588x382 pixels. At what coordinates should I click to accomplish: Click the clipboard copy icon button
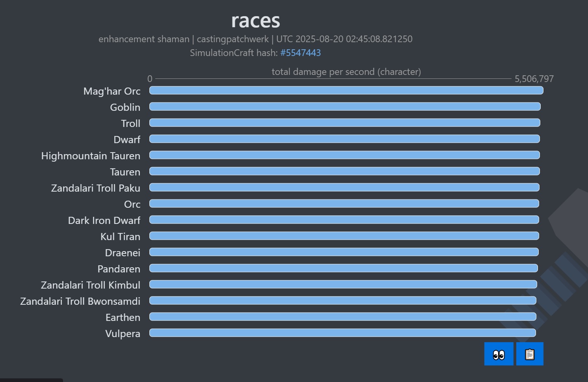pos(530,354)
